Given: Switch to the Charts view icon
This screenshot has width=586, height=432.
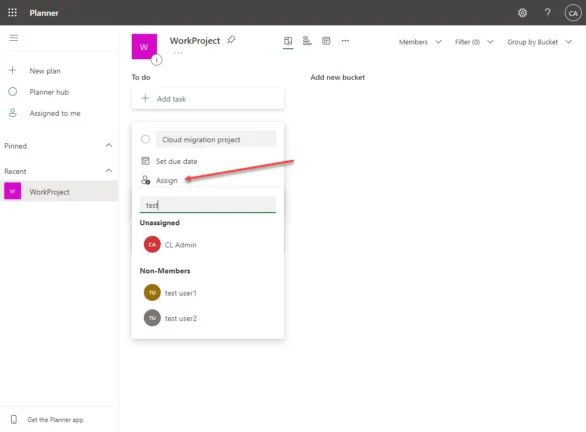Looking at the screenshot, I should pos(307,41).
